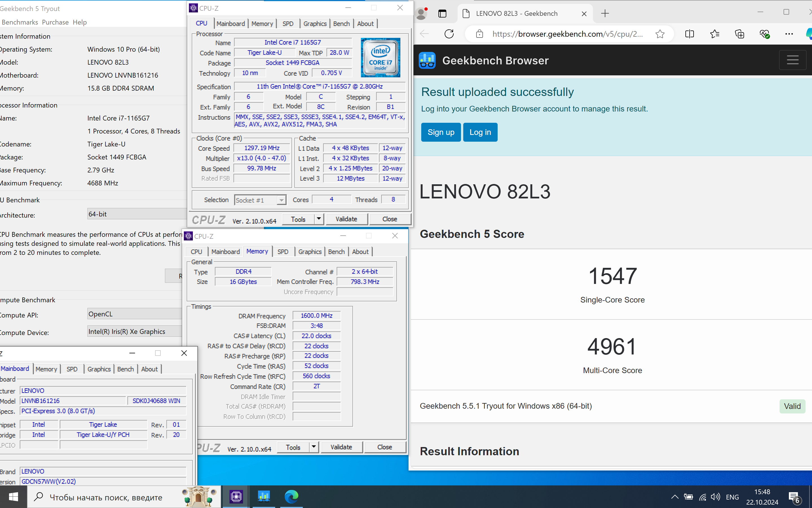Open Mainboard tab in middle CPU-Z window
Image resolution: width=812 pixels, height=508 pixels.
pyautogui.click(x=226, y=252)
